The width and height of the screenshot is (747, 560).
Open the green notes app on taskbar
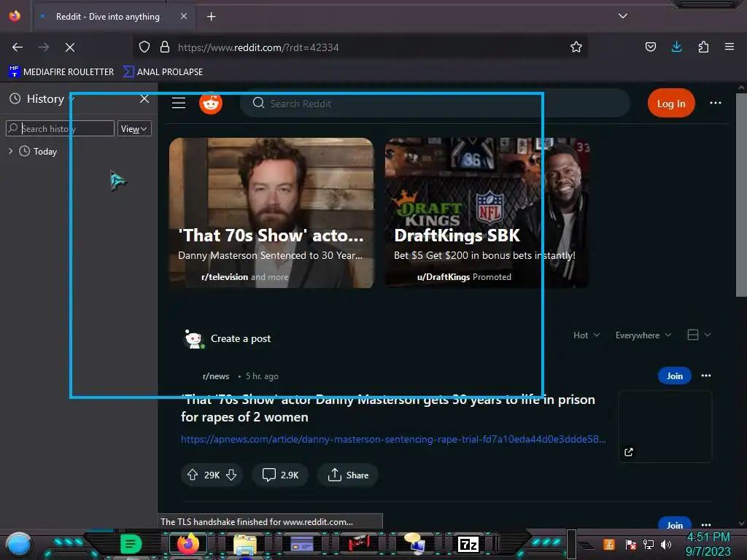(131, 544)
